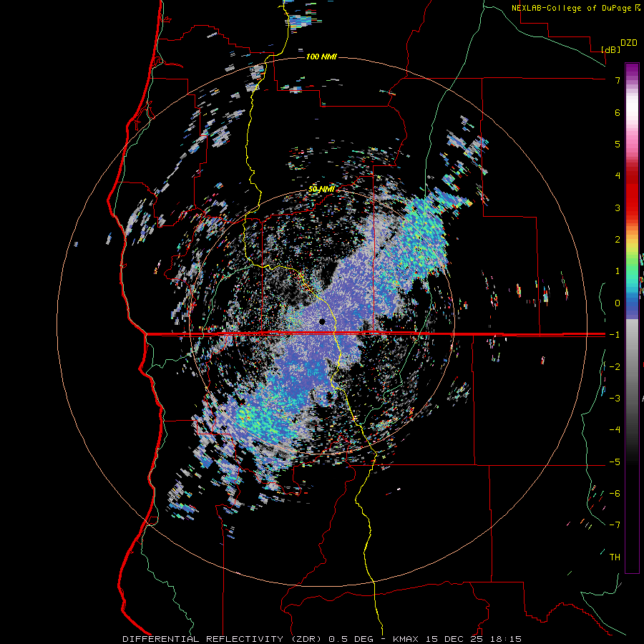
Task: Click the 5 value on color scale
Action: click(x=618, y=144)
